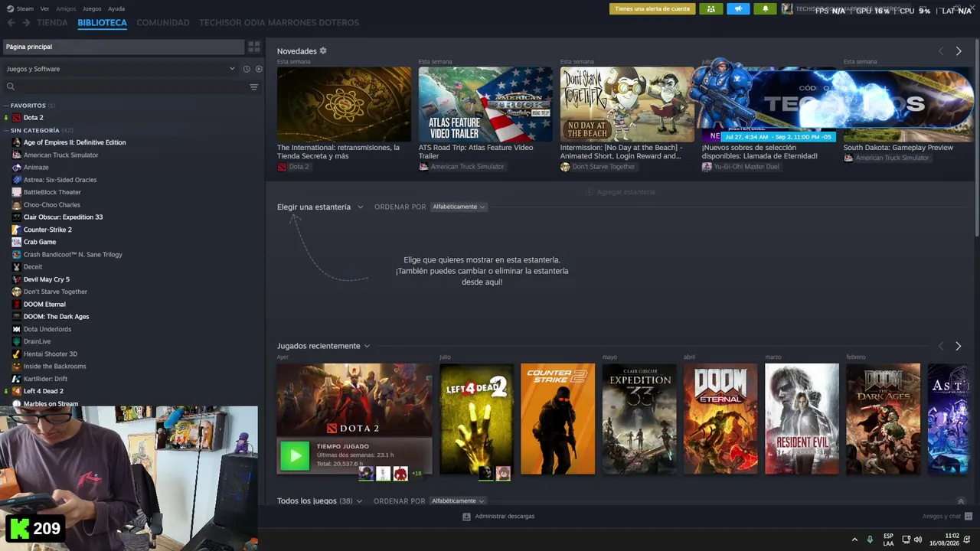Toggle the ready-to-play filter icon
This screenshot has height=551, width=980.
[259, 69]
